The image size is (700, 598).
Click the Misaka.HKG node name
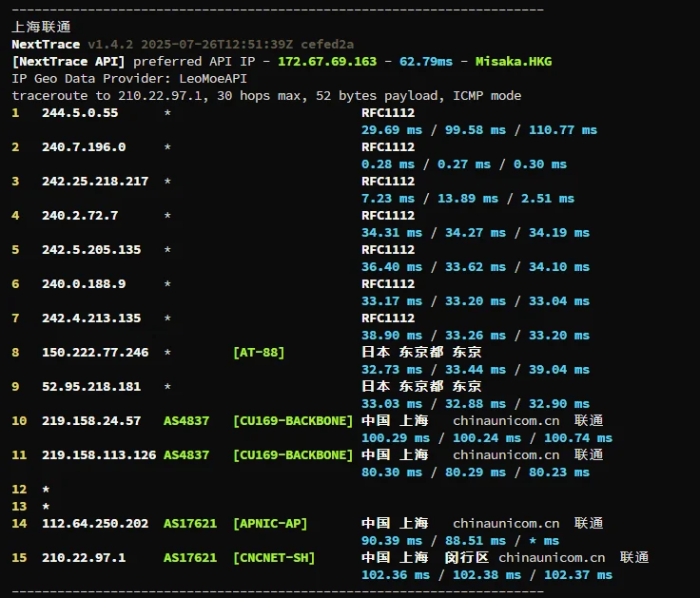pos(514,62)
